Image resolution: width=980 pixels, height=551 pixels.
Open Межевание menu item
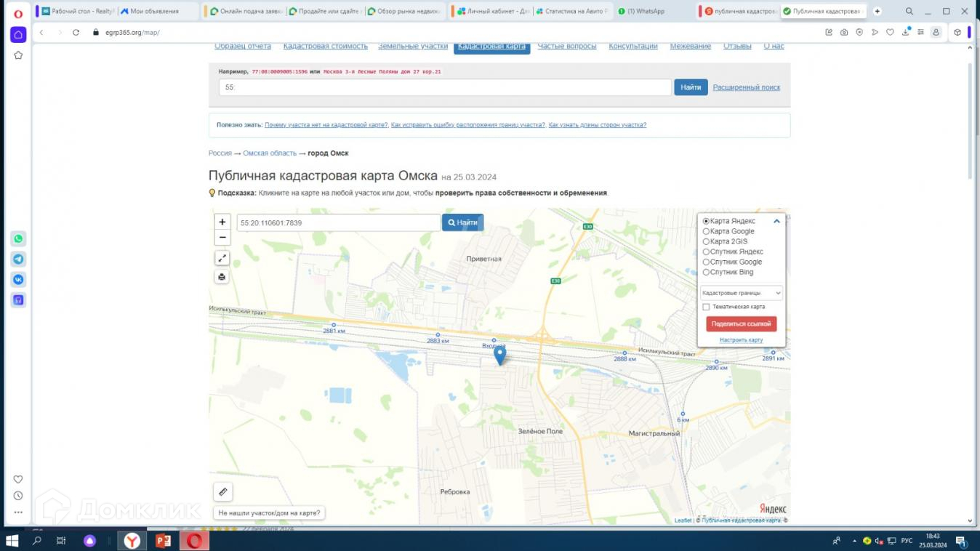tap(691, 46)
